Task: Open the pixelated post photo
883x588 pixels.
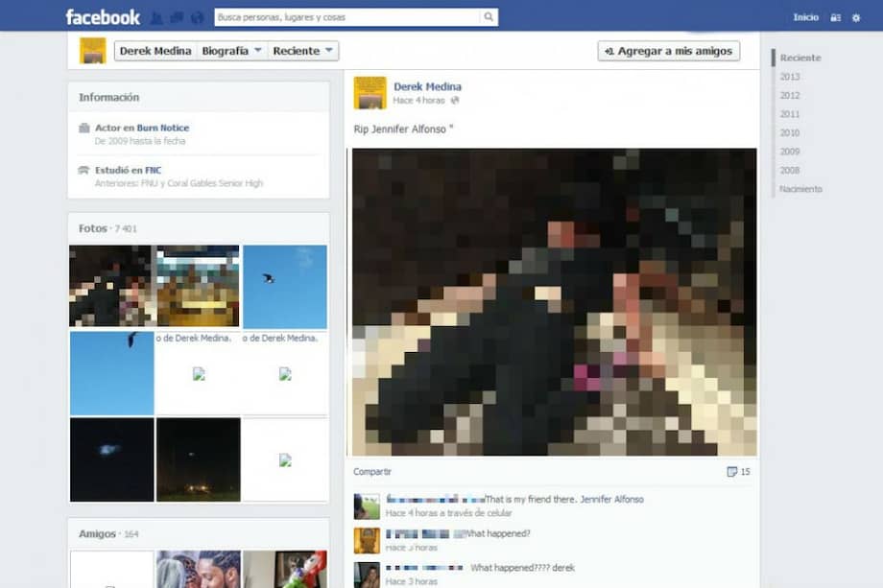Action: [554, 302]
